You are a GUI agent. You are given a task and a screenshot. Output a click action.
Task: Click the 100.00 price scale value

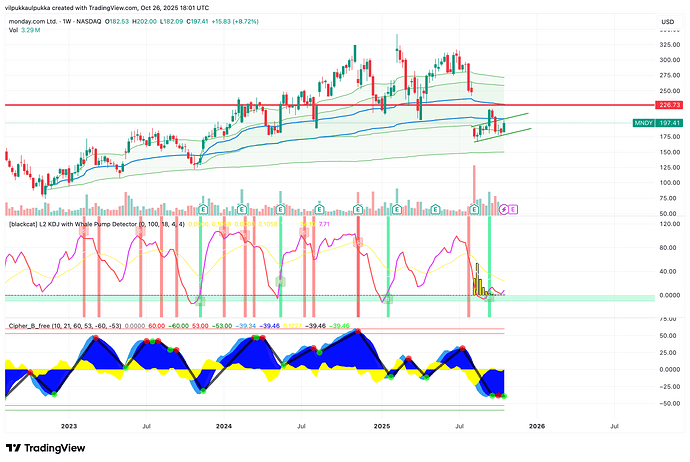[670, 183]
